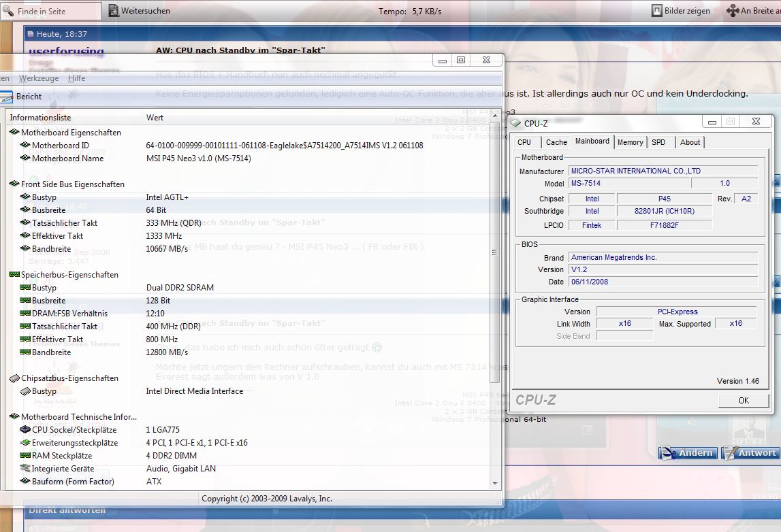Select the Effektiver Takt 1333 MHz row
Image resolution: width=781 pixels, height=532 pixels.
pyautogui.click(x=249, y=236)
